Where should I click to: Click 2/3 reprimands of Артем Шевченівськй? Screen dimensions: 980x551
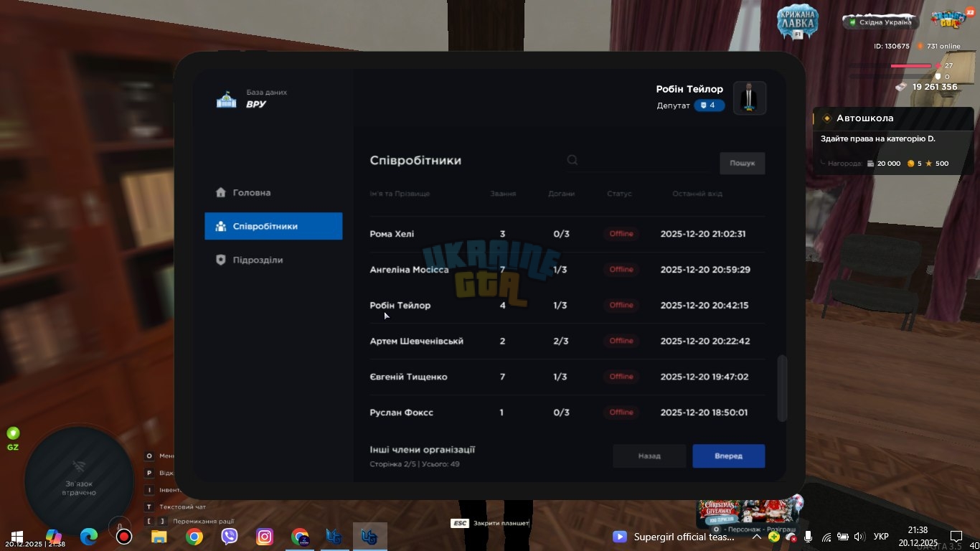[x=561, y=341]
